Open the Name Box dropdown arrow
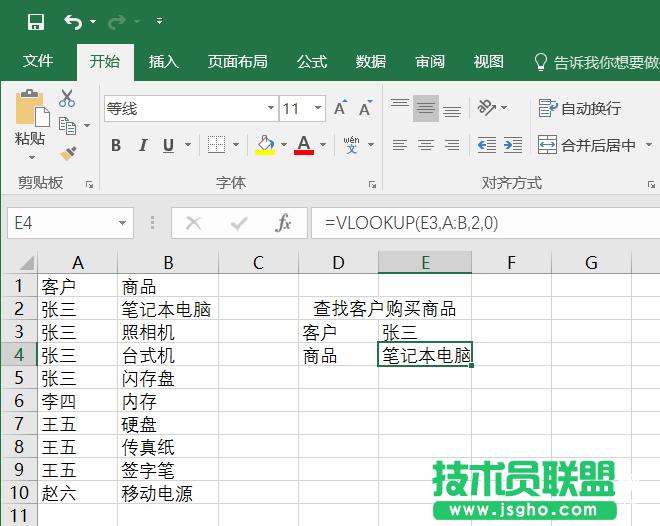 coord(123,223)
